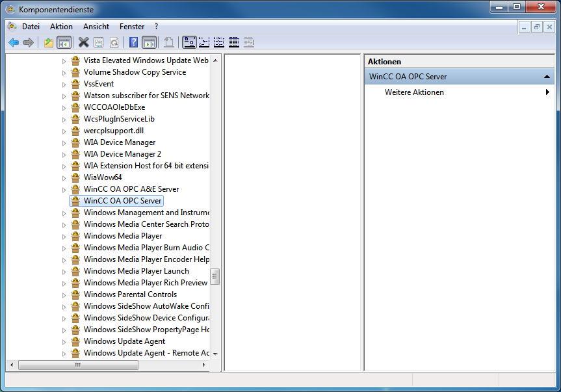Select WIA Extension Host for 64 bit entry
The image size is (561, 392).
[146, 166]
